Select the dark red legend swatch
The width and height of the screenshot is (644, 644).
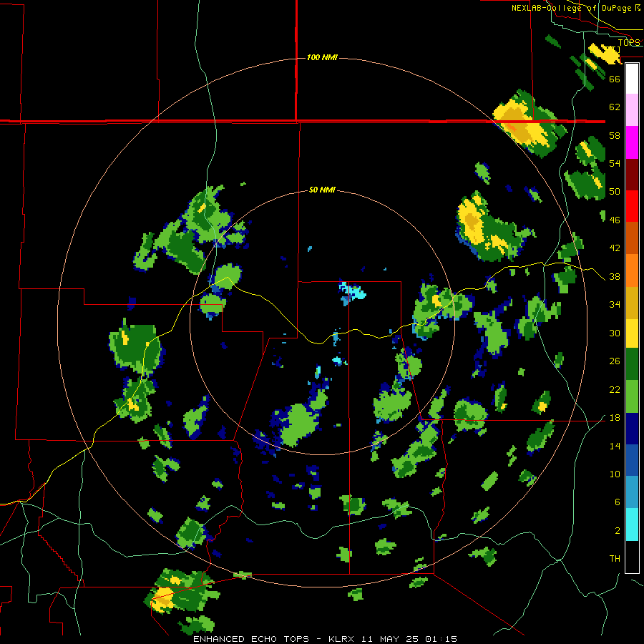(x=632, y=174)
